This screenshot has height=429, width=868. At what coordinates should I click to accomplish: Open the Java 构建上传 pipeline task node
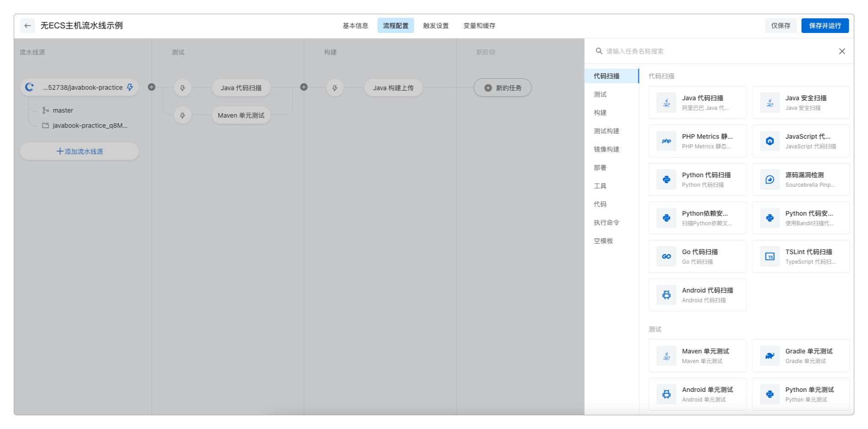pyautogui.click(x=393, y=87)
